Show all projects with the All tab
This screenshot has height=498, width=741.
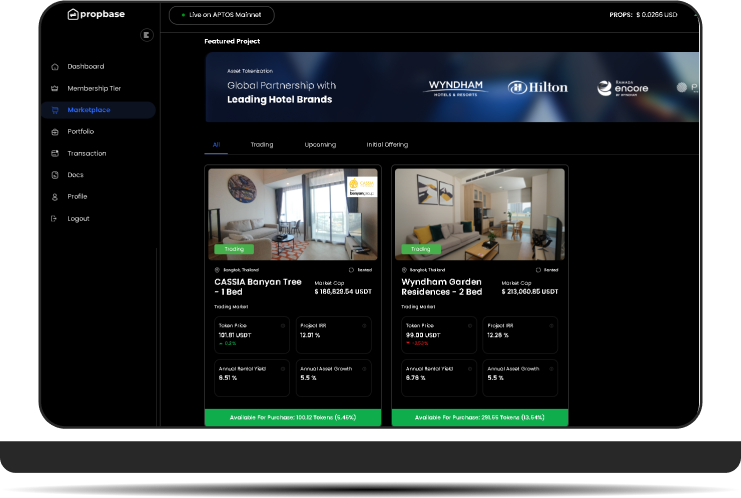pyautogui.click(x=216, y=145)
